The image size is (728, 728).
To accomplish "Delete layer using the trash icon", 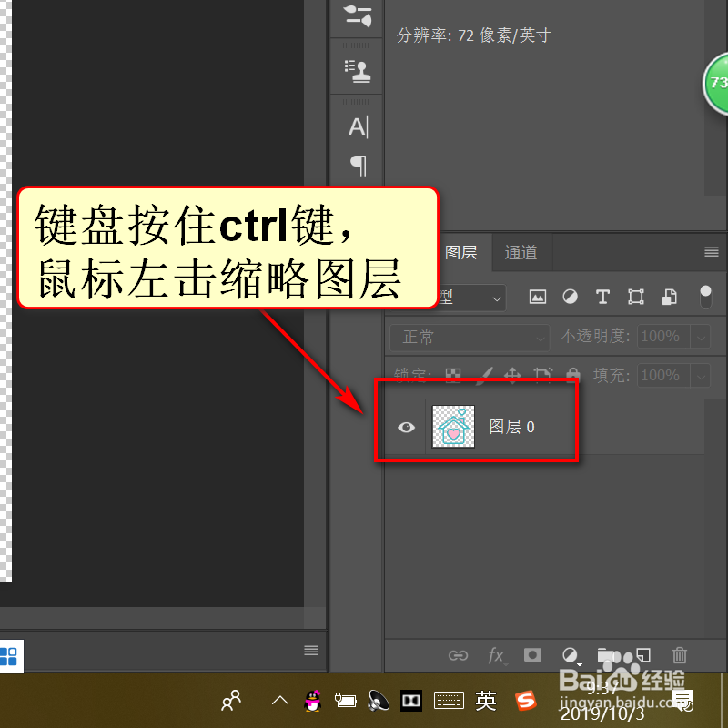I will tap(680, 655).
